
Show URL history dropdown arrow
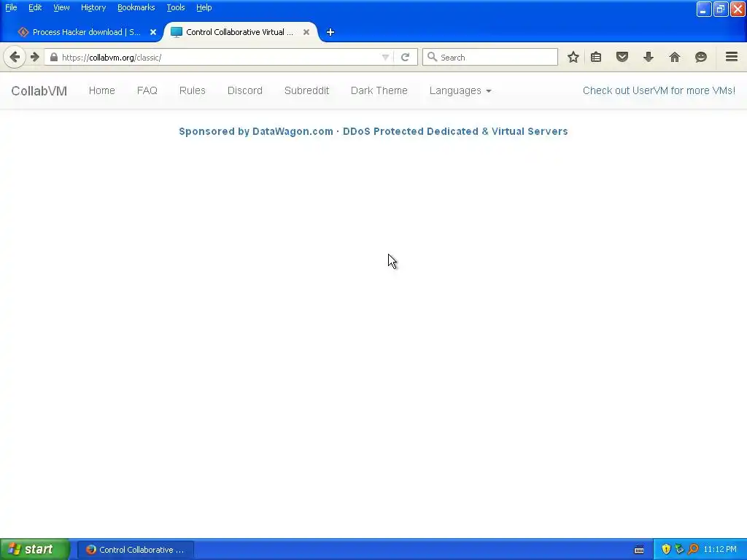tap(385, 57)
